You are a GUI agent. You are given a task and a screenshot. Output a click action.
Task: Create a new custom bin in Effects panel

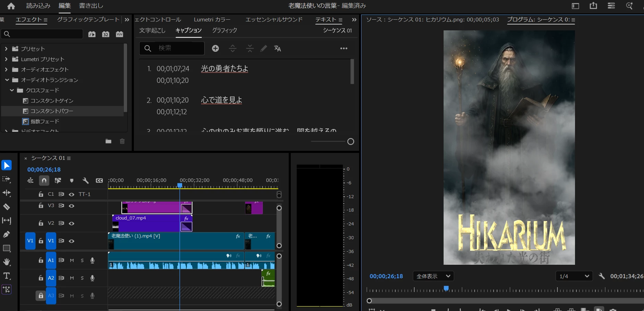pos(108,141)
